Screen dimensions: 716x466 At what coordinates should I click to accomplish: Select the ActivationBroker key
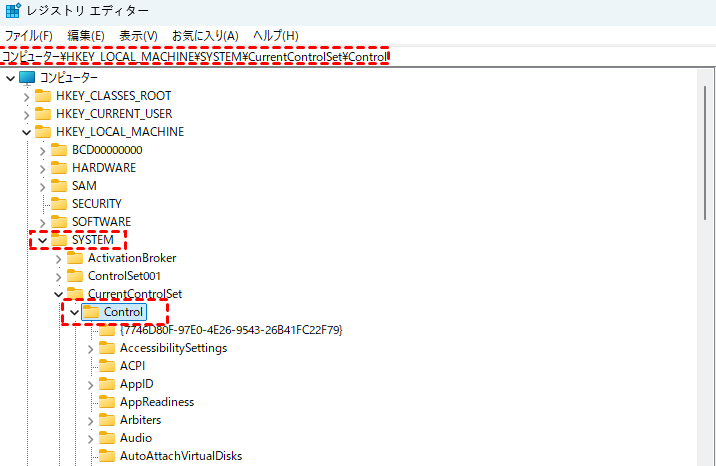point(131,258)
